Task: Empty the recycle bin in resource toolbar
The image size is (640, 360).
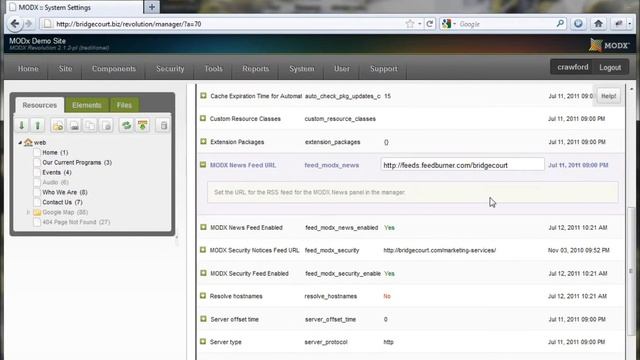Action: [x=163, y=125]
